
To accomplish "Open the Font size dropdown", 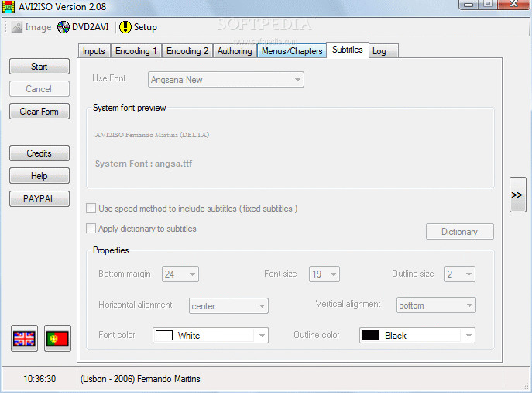I will (x=324, y=274).
